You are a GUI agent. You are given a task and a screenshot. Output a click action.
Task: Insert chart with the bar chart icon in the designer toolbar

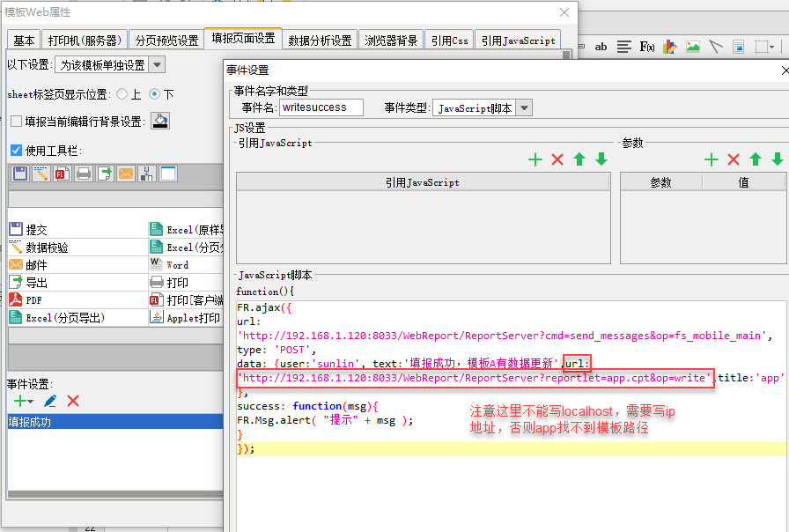coord(670,47)
